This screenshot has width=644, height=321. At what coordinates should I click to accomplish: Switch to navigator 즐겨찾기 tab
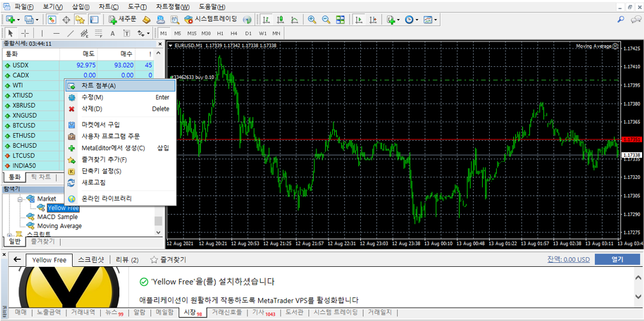tap(42, 241)
